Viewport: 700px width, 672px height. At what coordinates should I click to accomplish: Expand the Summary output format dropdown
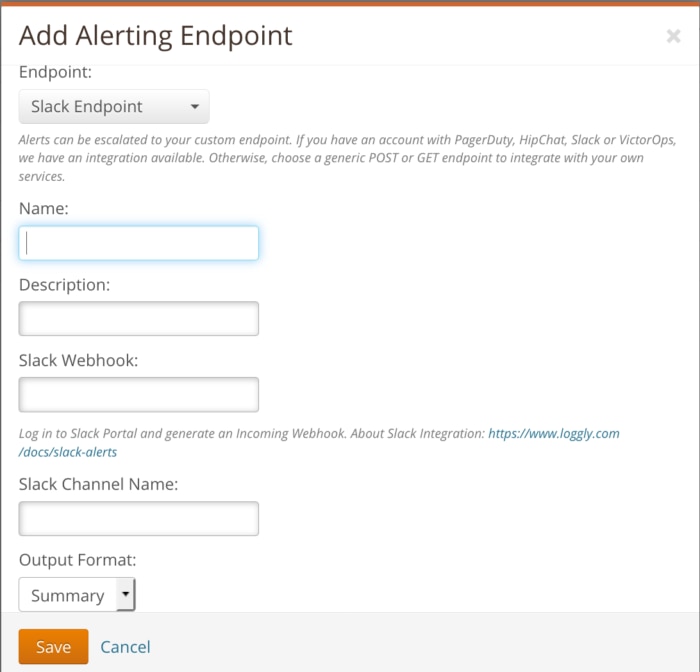[x=77, y=595]
